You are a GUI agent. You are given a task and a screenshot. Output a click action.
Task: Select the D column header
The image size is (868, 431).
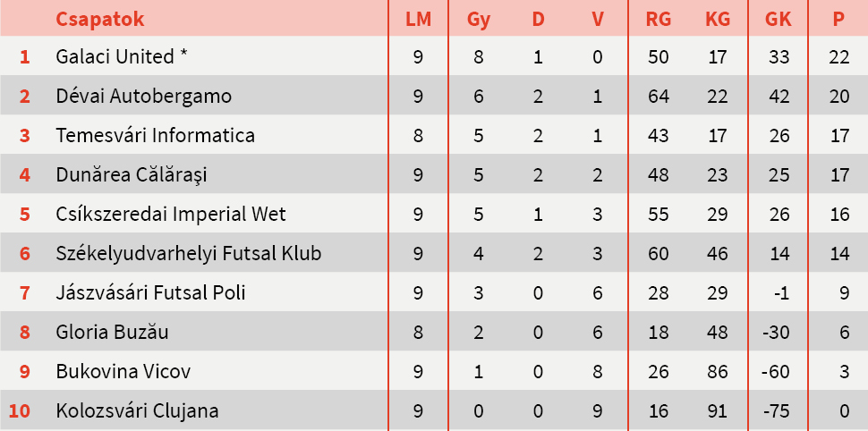pyautogui.click(x=538, y=19)
